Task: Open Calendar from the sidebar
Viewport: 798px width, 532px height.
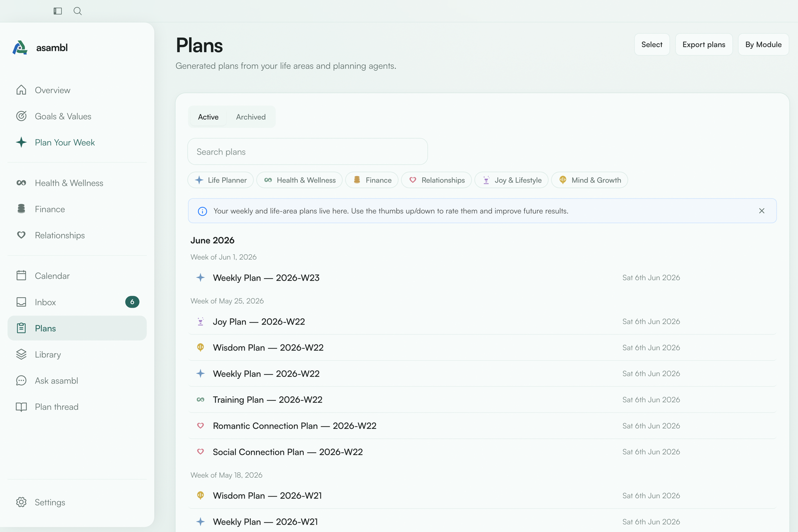Action: pos(77,276)
